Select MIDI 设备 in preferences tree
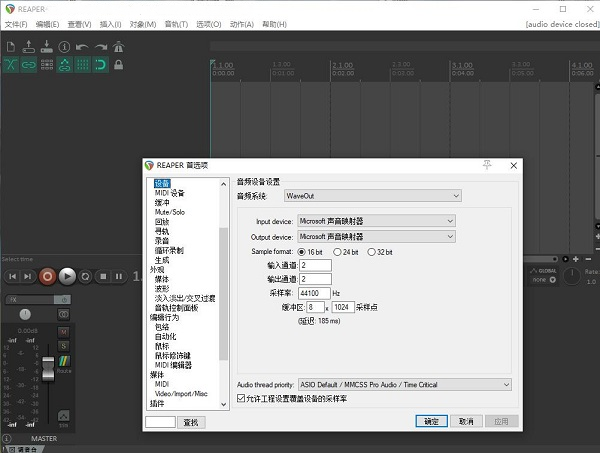600x453 pixels. click(x=169, y=193)
